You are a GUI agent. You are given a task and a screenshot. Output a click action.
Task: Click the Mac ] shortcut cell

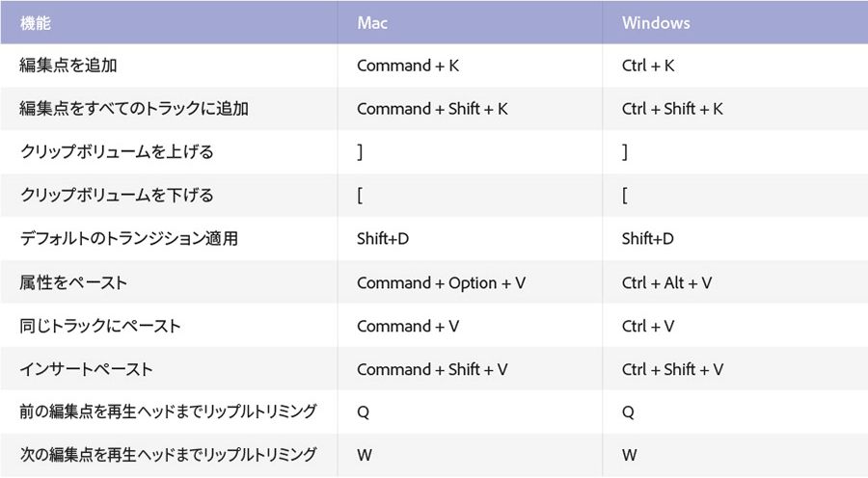(x=360, y=152)
